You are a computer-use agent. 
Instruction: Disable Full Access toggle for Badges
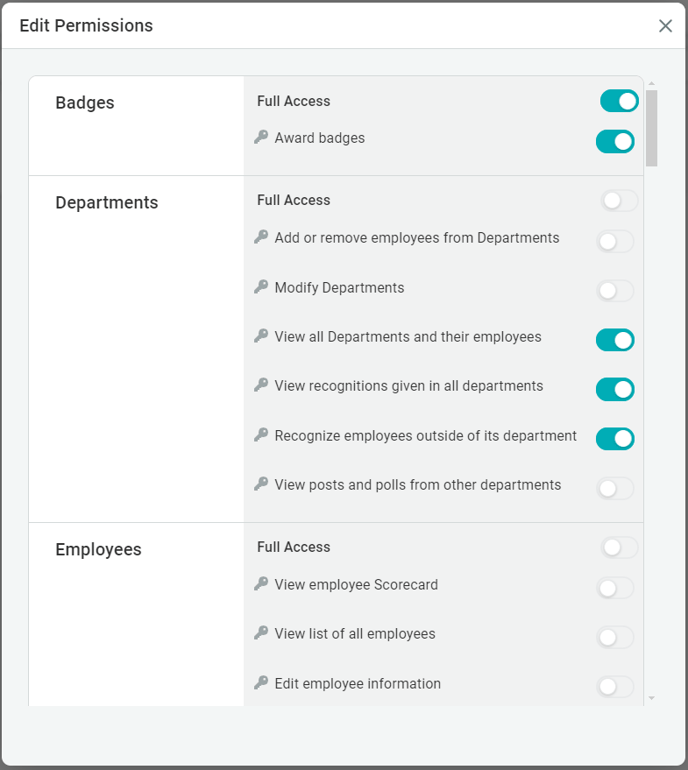click(619, 101)
